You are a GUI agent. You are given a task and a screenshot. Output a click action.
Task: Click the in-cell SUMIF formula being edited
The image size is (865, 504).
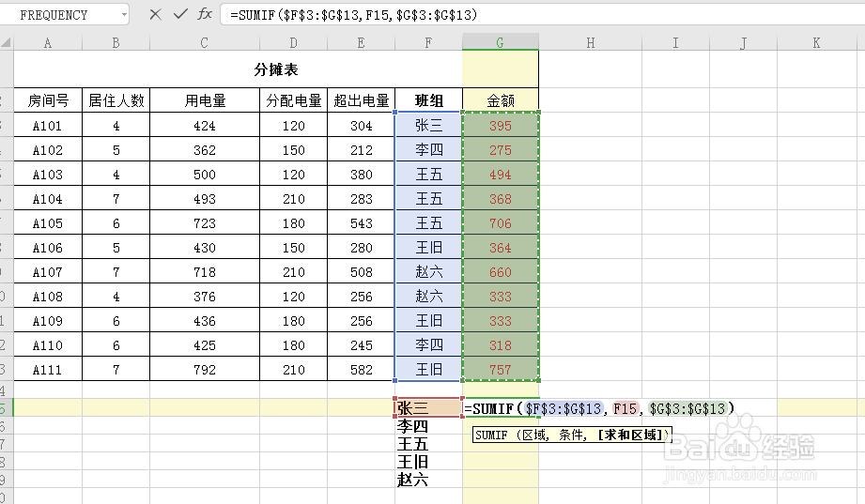click(x=599, y=408)
